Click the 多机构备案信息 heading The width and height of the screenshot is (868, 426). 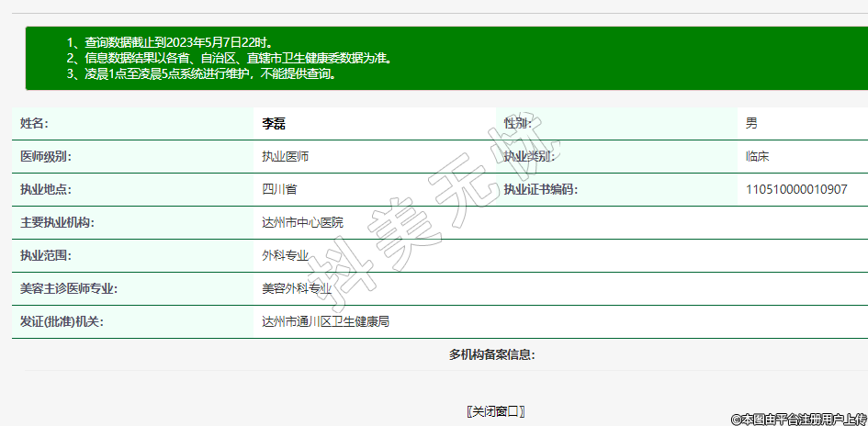click(x=491, y=354)
